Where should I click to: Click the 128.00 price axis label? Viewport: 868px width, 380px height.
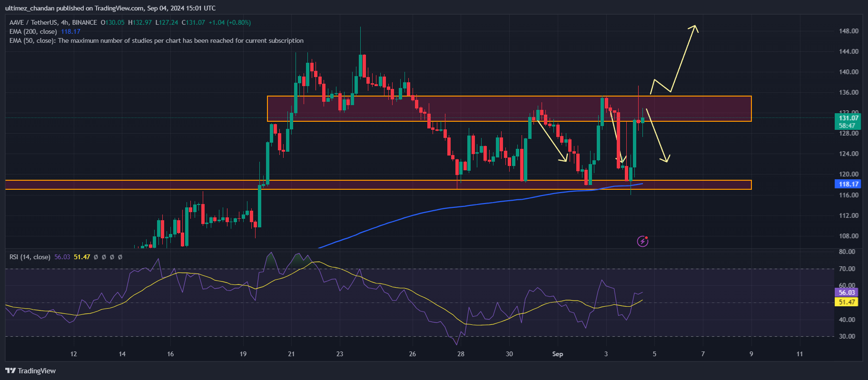coord(848,133)
